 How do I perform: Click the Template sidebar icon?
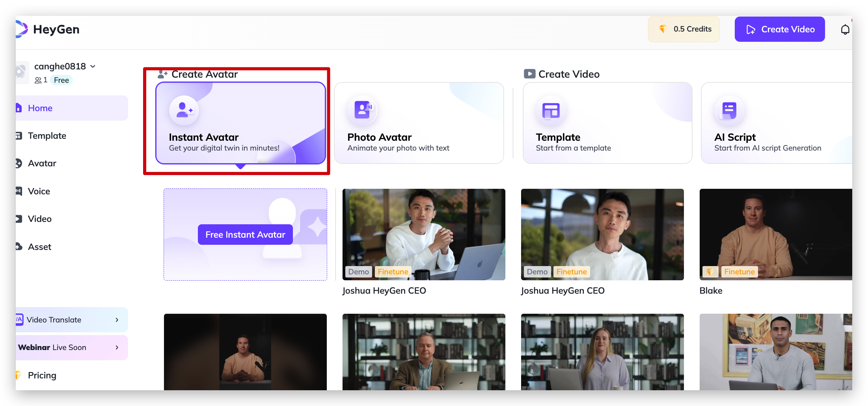coord(19,136)
